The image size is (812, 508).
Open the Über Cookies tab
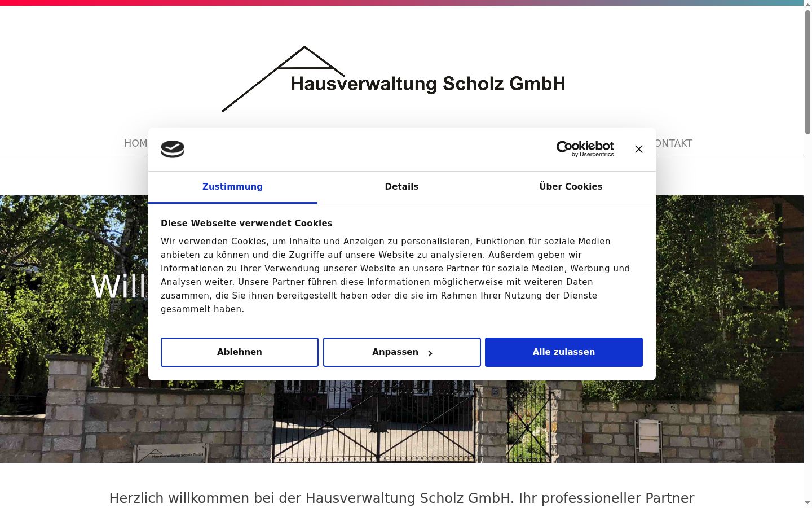coord(571,187)
